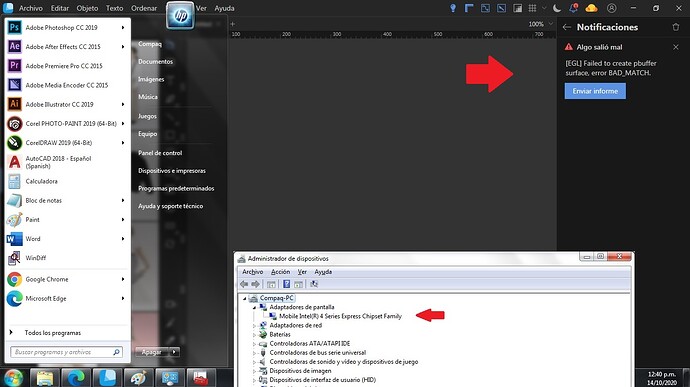Launch Adobe Media Encoder CC 2015
Screen dimensions: 690x387
66,85
